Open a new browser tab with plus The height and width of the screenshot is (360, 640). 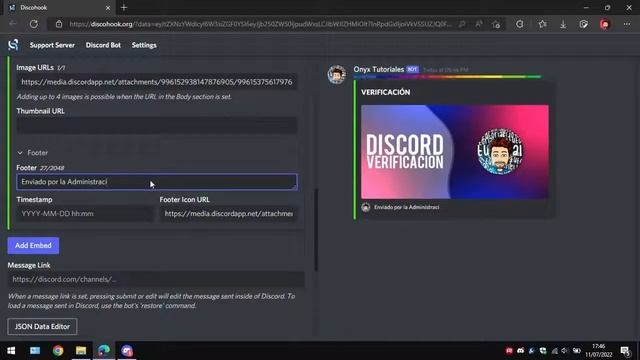(x=124, y=7)
